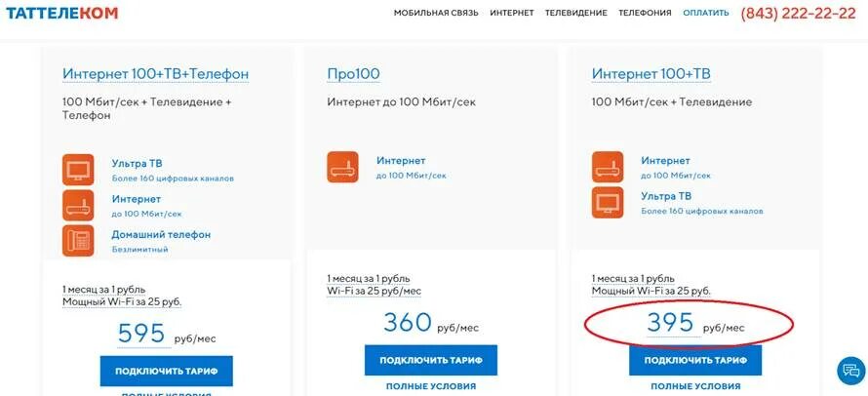This screenshot has width=868, height=396.
Task: Click 100 Мбит/сек + Телевидение description text
Action: 672,102
